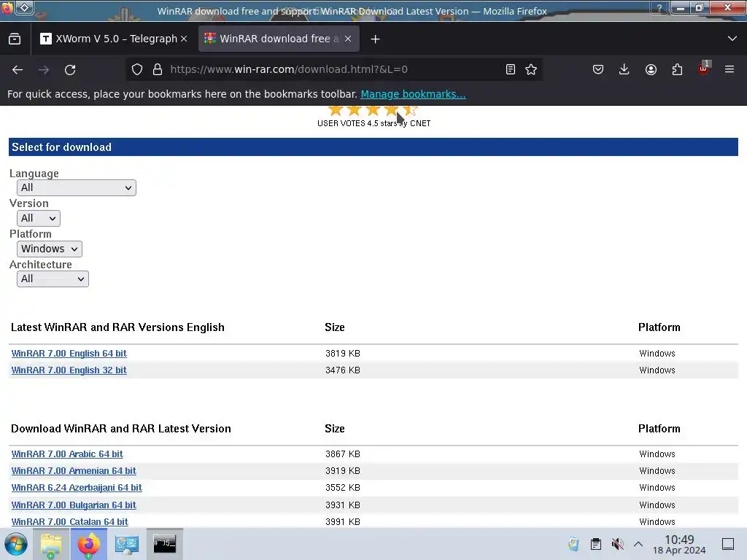747x560 pixels.
Task: Download WinRAR 7.00 Bulgarian 64 bit
Action: coord(74,505)
